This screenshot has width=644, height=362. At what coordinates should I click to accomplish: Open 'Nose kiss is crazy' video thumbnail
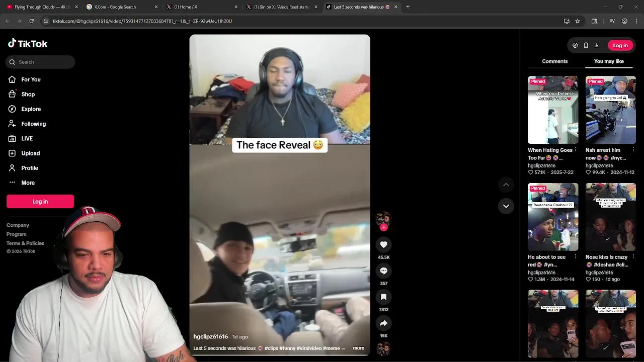coord(611,217)
